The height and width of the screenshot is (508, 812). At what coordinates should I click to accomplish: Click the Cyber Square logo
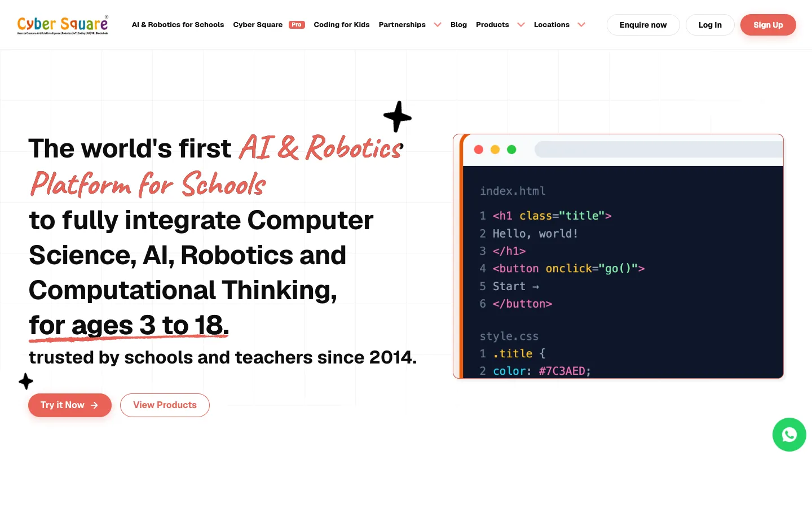(x=63, y=25)
